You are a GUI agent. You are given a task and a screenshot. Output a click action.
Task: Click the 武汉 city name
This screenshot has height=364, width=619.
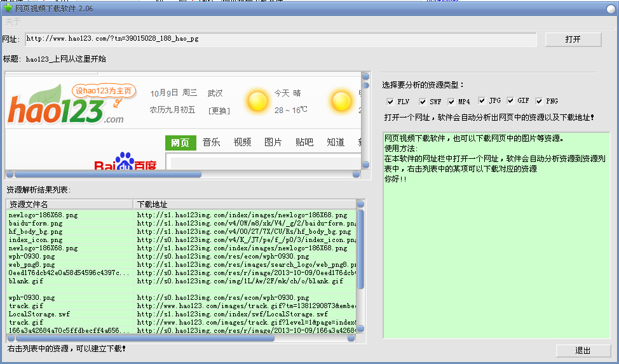215,93
